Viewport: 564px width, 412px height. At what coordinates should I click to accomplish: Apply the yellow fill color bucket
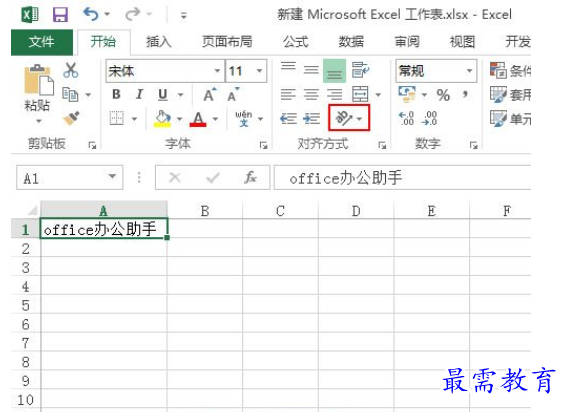(162, 118)
